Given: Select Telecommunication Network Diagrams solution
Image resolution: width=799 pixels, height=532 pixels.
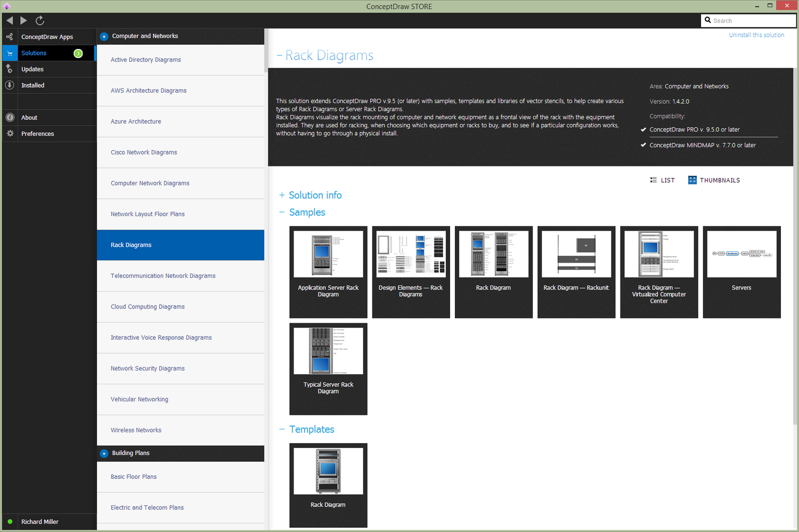Looking at the screenshot, I should point(181,276).
